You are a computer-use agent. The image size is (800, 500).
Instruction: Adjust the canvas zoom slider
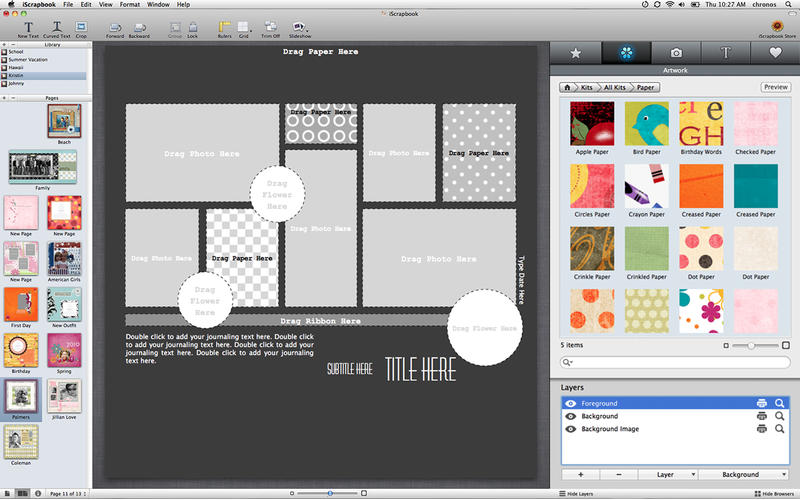(x=328, y=494)
